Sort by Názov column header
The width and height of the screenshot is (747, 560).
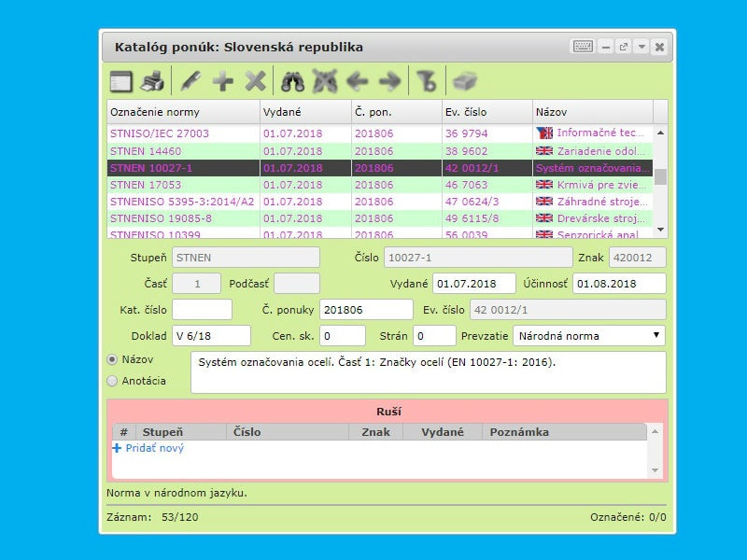(593, 112)
